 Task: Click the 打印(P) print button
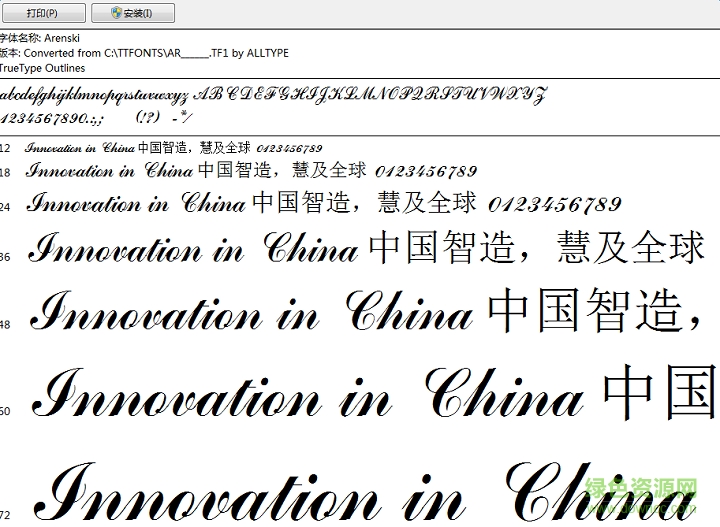[x=44, y=12]
